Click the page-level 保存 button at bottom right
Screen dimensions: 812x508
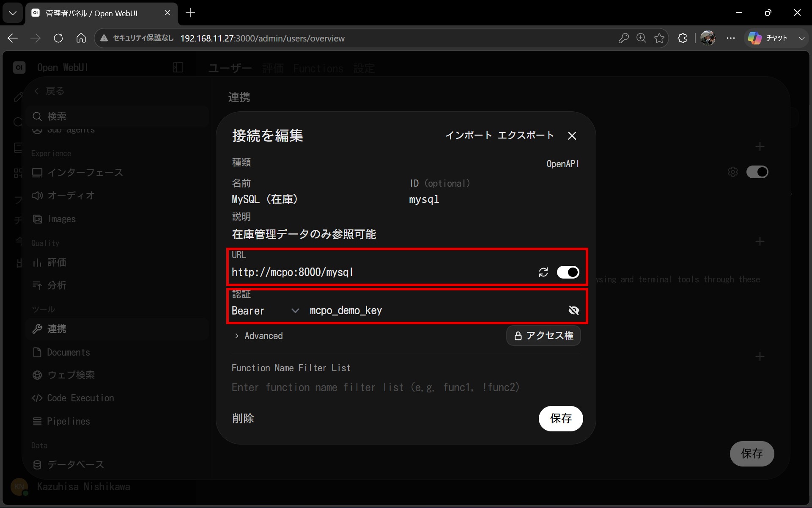point(752,454)
